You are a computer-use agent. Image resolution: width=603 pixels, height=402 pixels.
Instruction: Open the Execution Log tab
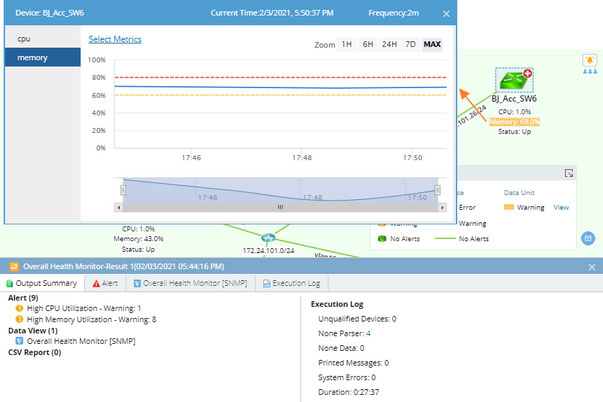click(x=292, y=284)
